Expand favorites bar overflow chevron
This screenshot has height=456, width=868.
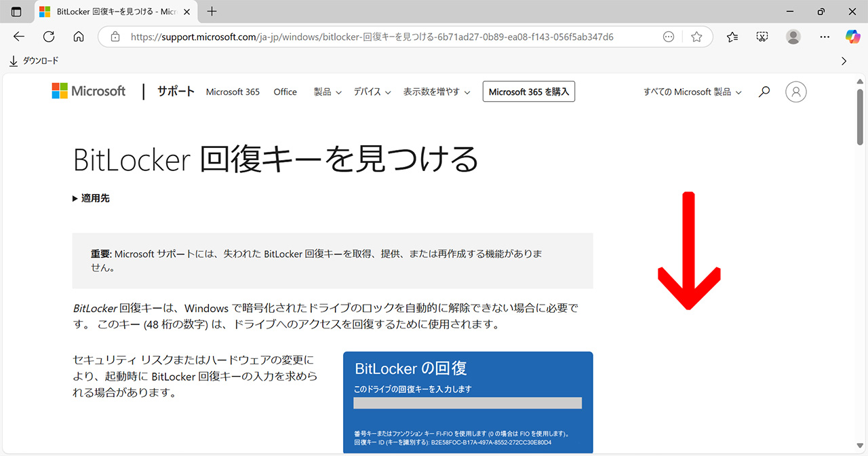click(x=844, y=61)
